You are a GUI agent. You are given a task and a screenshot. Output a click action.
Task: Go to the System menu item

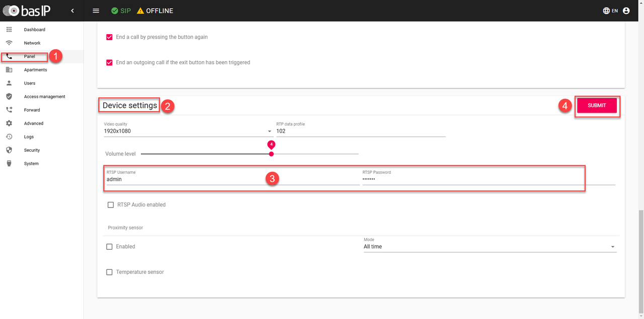[31, 164]
